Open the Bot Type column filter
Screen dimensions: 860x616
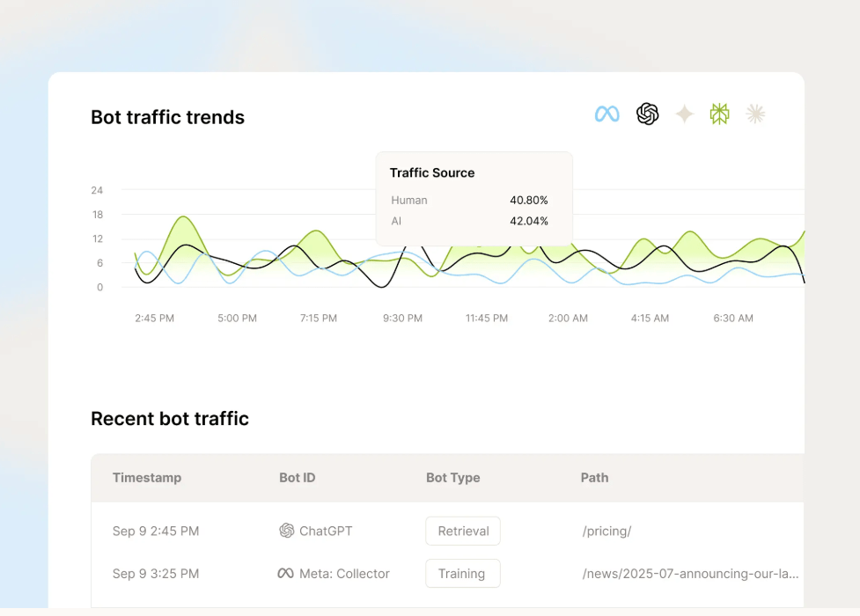pos(452,478)
